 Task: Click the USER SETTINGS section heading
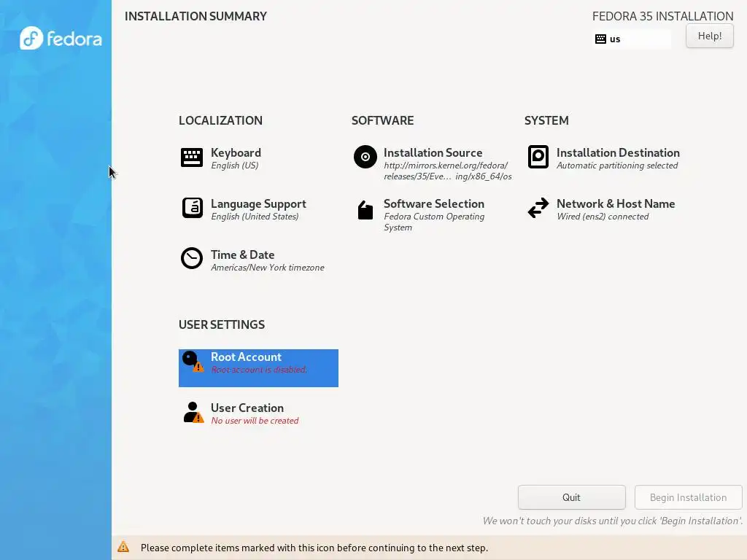point(222,324)
